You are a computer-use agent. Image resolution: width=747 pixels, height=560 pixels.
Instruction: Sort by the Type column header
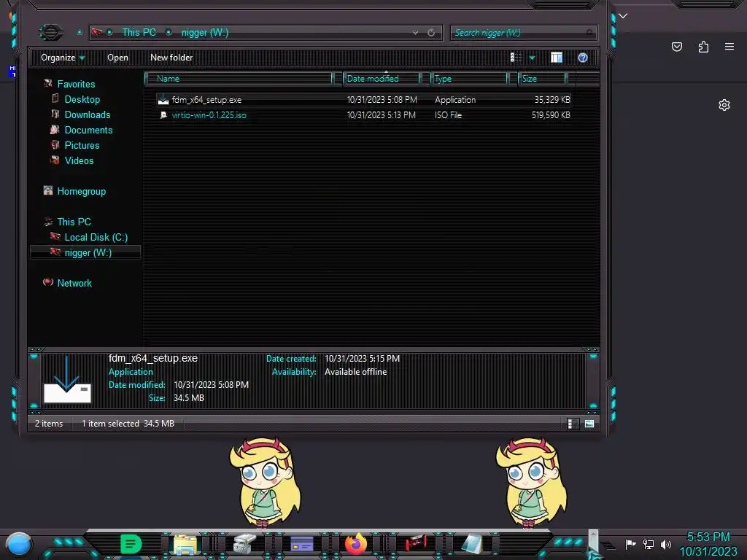[469, 79]
